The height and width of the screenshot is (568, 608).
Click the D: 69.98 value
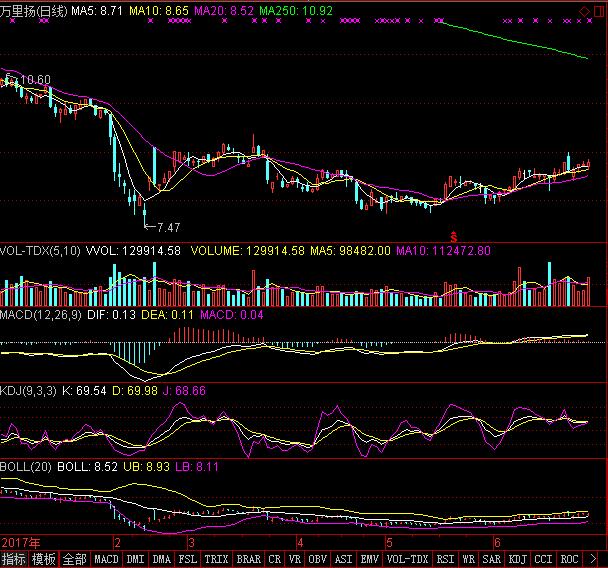point(135,391)
